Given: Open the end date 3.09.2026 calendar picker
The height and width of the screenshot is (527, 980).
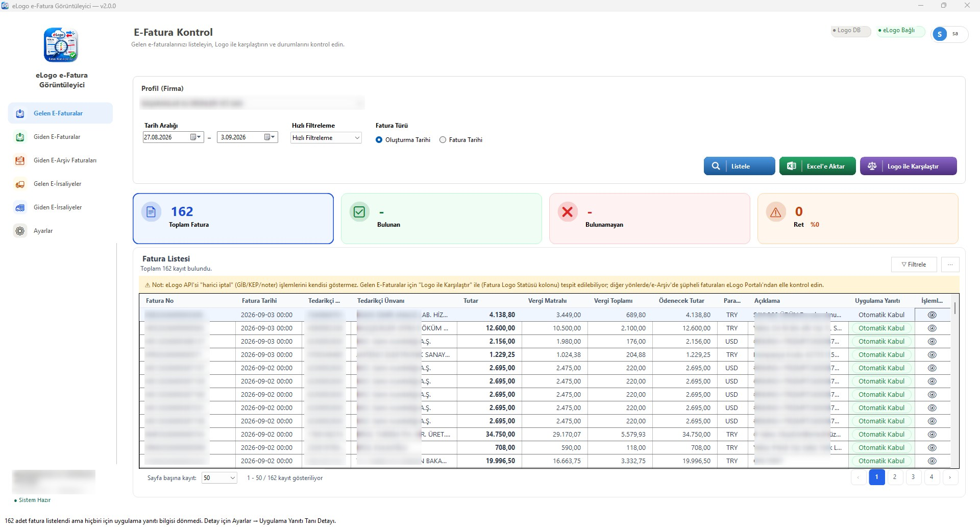Looking at the screenshot, I should [x=270, y=137].
